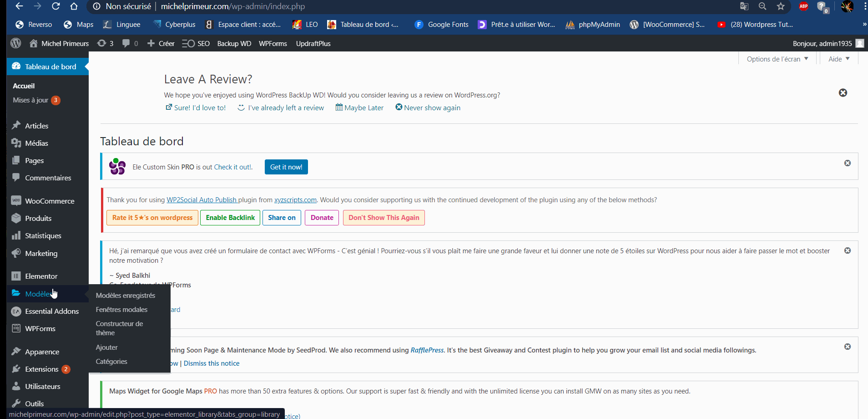Open the updates icon showing 3
This screenshot has width=868, height=419.
(x=106, y=43)
